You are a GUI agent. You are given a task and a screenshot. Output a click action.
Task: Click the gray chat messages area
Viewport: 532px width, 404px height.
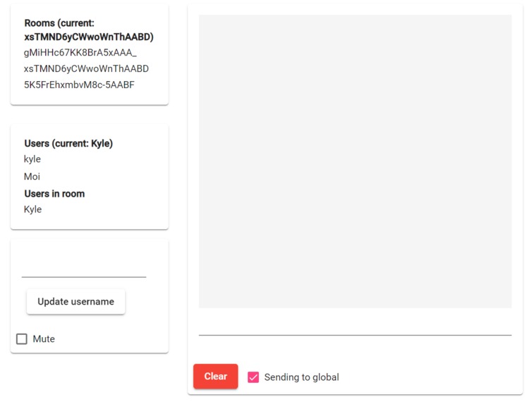point(355,161)
